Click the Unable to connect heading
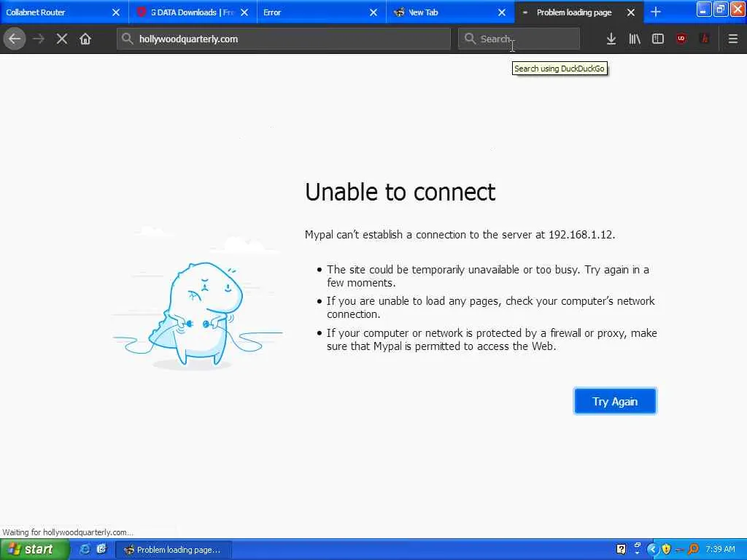747x560 pixels. (x=400, y=192)
